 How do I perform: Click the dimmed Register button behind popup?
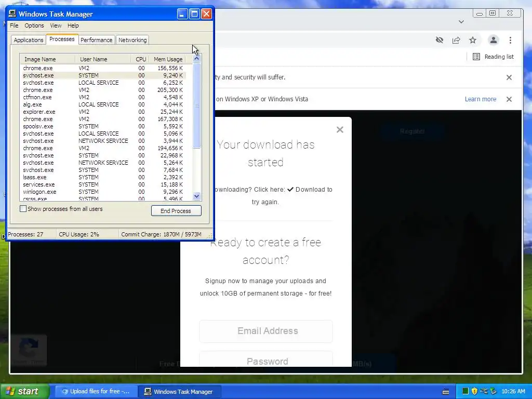(412, 131)
